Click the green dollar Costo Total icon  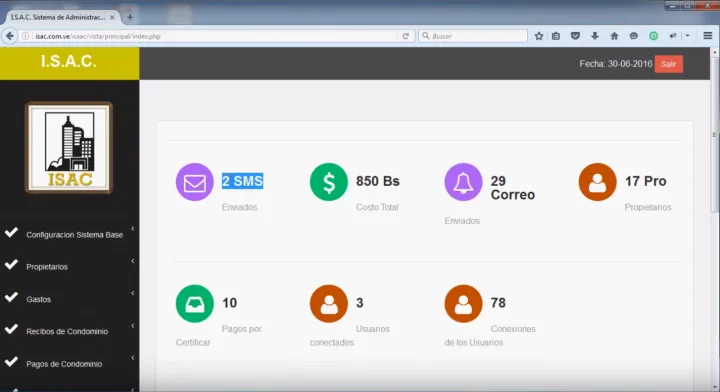click(329, 182)
